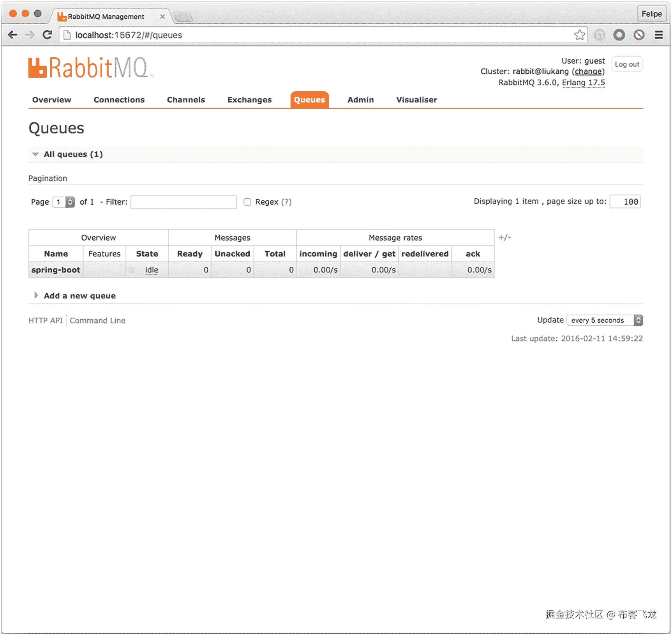Log out of the guest account
672x635 pixels.
(627, 64)
